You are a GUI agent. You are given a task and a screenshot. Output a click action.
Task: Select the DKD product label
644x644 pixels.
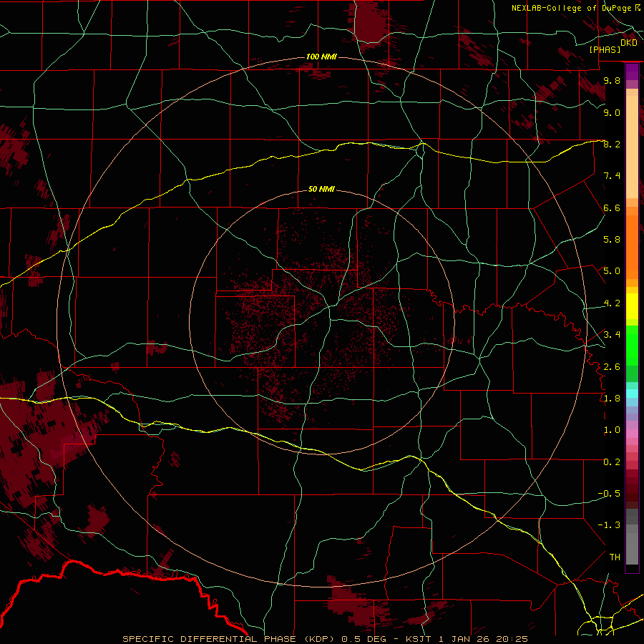[x=629, y=43]
